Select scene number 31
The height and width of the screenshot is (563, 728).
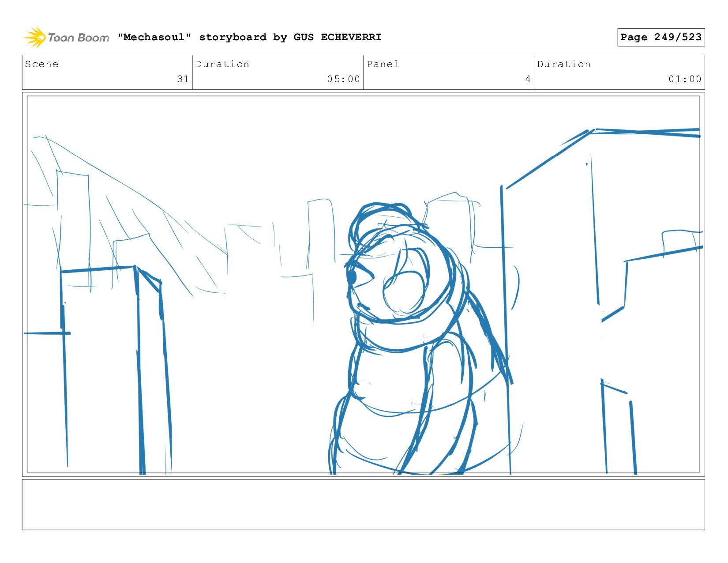click(x=183, y=79)
